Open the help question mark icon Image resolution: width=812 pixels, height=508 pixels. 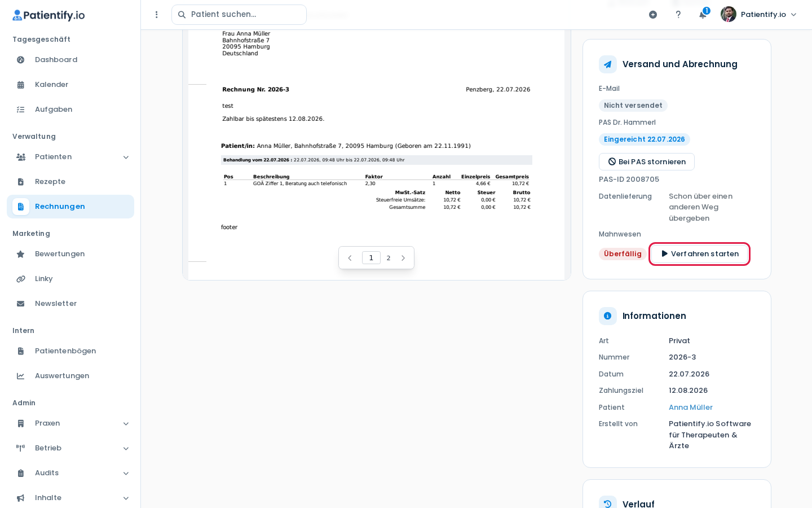coord(678,15)
